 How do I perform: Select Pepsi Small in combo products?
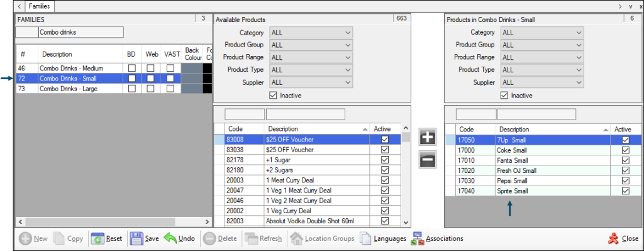[543, 181]
